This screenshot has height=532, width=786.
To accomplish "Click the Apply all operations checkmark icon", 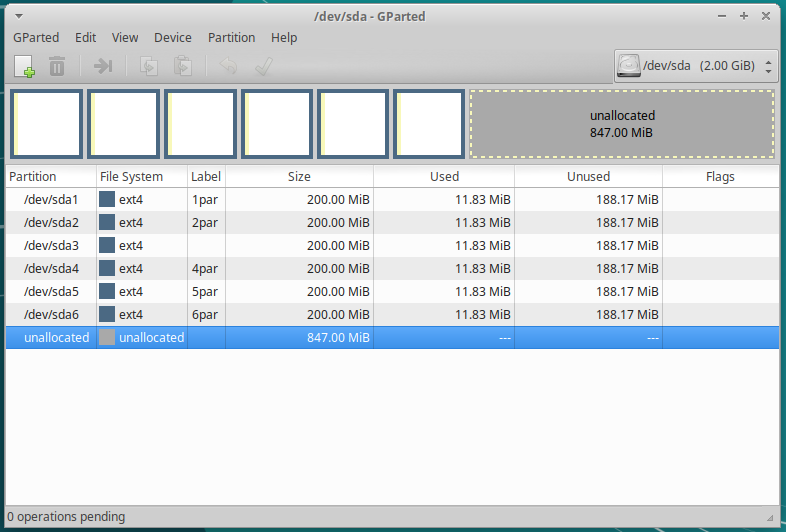I will point(263,67).
